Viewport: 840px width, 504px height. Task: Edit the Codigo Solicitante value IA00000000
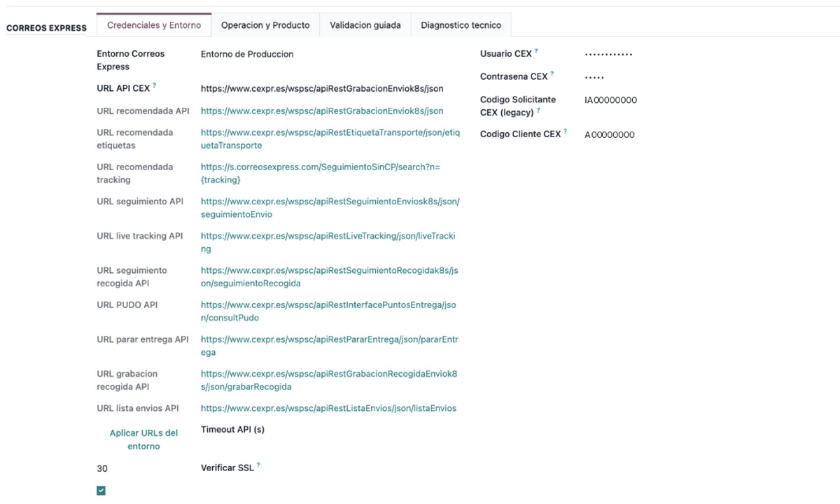pos(610,100)
